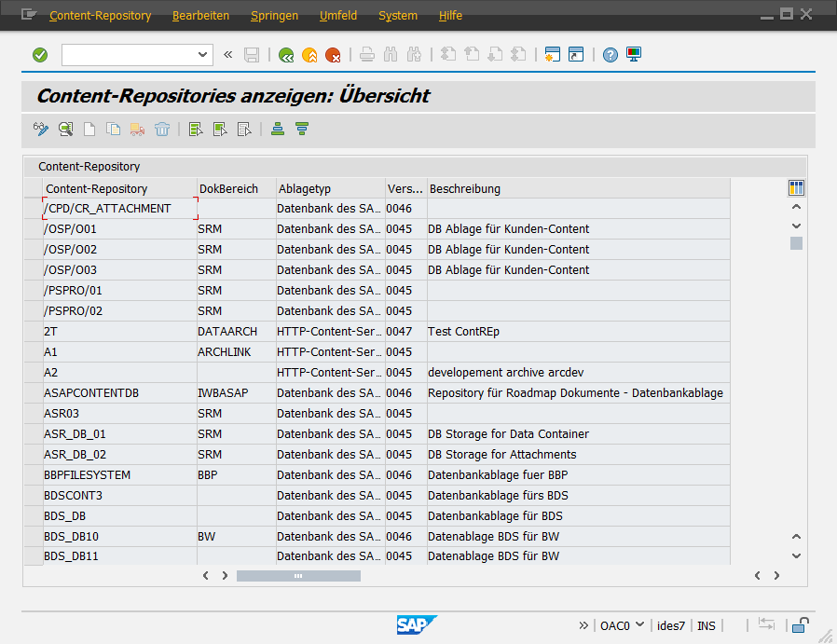Collapse the command field with the double chevron
This screenshot has height=644, width=837.
click(x=228, y=54)
